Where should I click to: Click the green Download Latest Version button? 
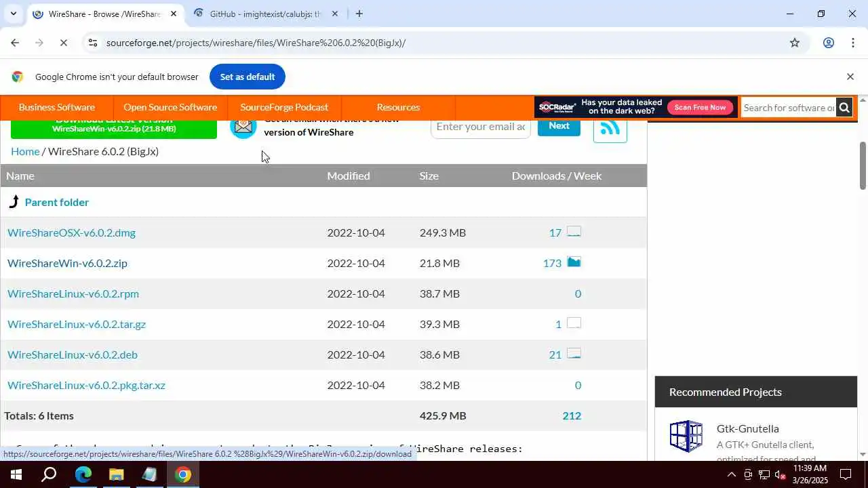114,129
